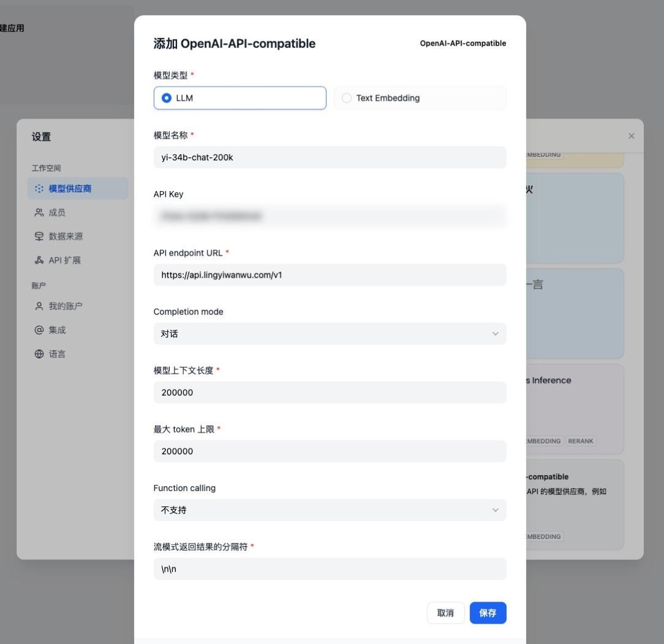
Task: Click the chevron arrow of Function calling dropdown
Action: (496, 510)
